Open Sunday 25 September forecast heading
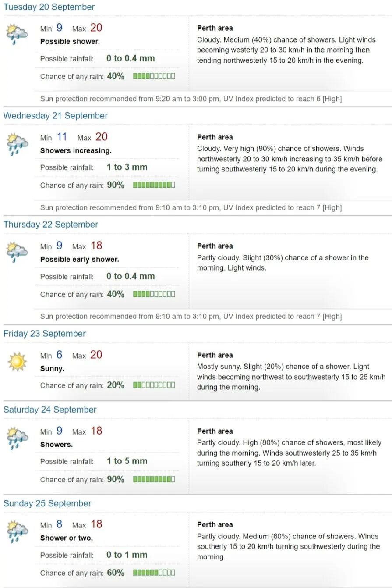Viewport: 392px width, 588px height. tap(47, 503)
